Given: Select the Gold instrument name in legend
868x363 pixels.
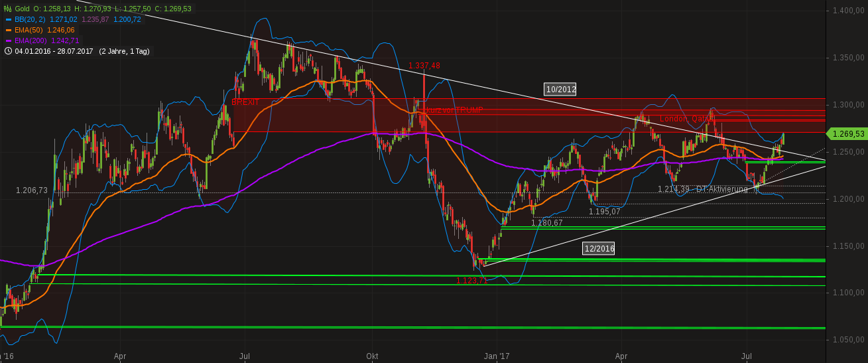Looking at the screenshot, I should (x=22, y=9).
